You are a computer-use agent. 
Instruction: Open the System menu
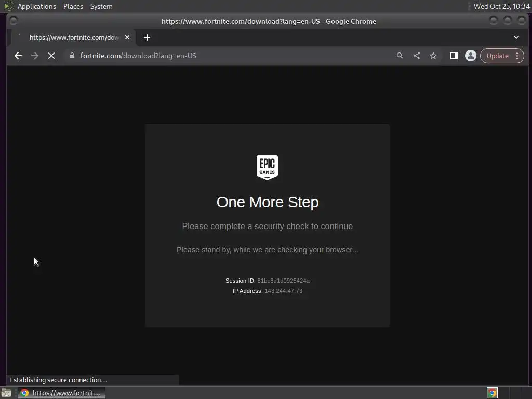(101, 6)
